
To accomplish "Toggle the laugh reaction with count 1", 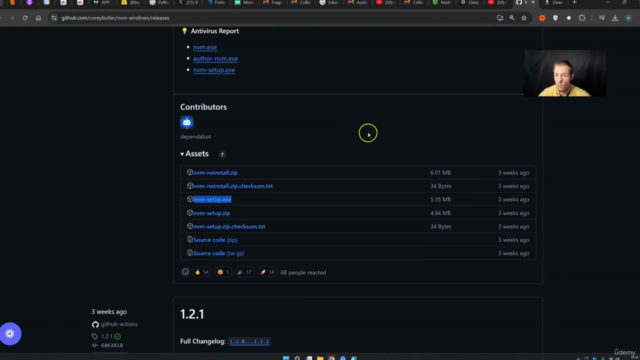I will tap(223, 272).
